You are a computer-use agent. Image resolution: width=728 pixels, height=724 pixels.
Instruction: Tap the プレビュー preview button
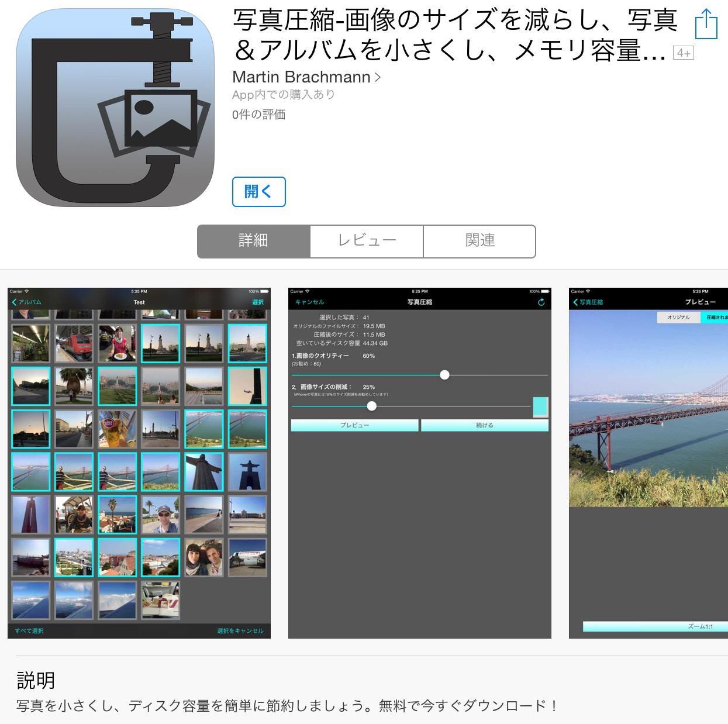tap(355, 425)
